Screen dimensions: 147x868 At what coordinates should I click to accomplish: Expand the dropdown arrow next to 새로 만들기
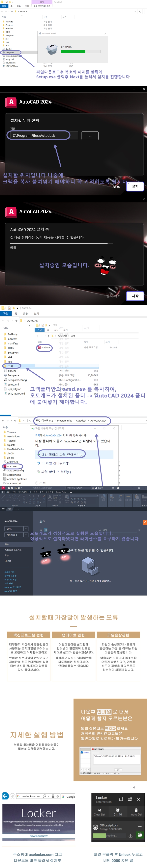pos(26,535)
